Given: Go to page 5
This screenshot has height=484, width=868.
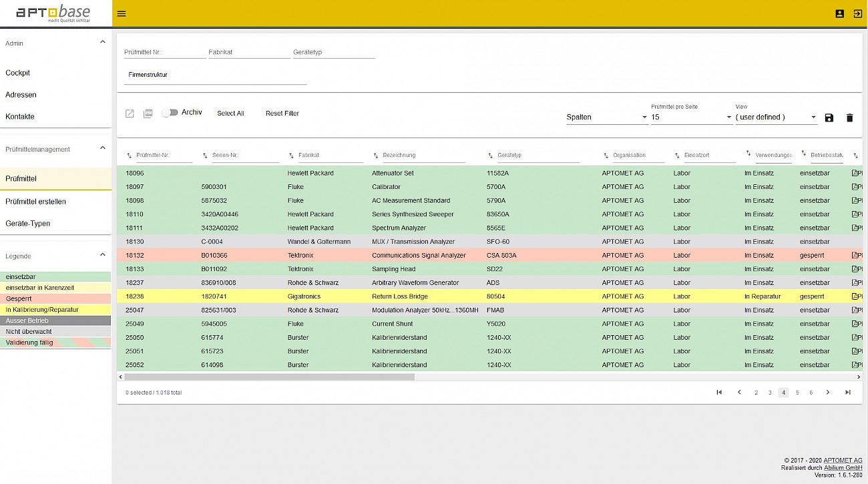Looking at the screenshot, I should point(797,393).
